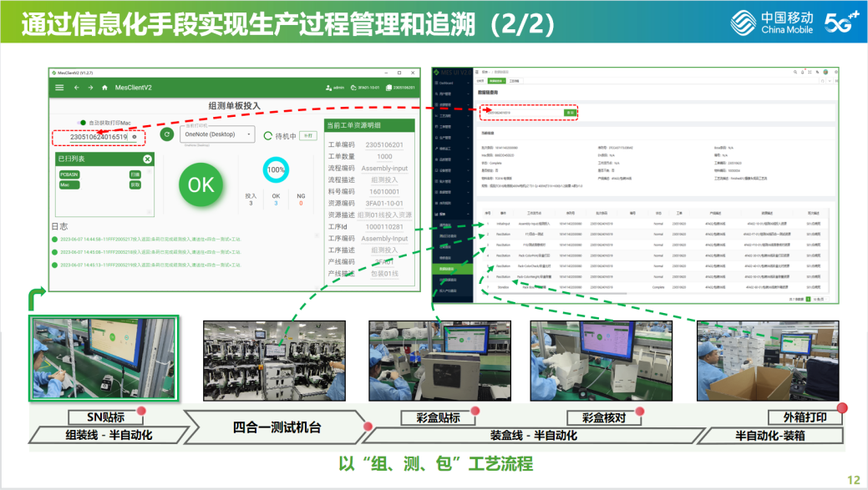The height and width of the screenshot is (490, 868).
Task: Select 数据链查询 in the MES sidebar
Action: [449, 269]
